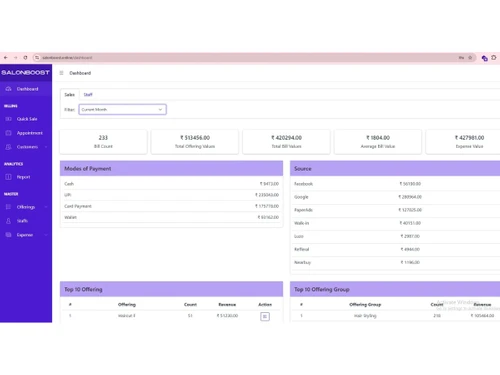Viewport: 500px width, 375px height.
Task: Click the purple extension icon in browser toolbar
Action: pos(484,58)
